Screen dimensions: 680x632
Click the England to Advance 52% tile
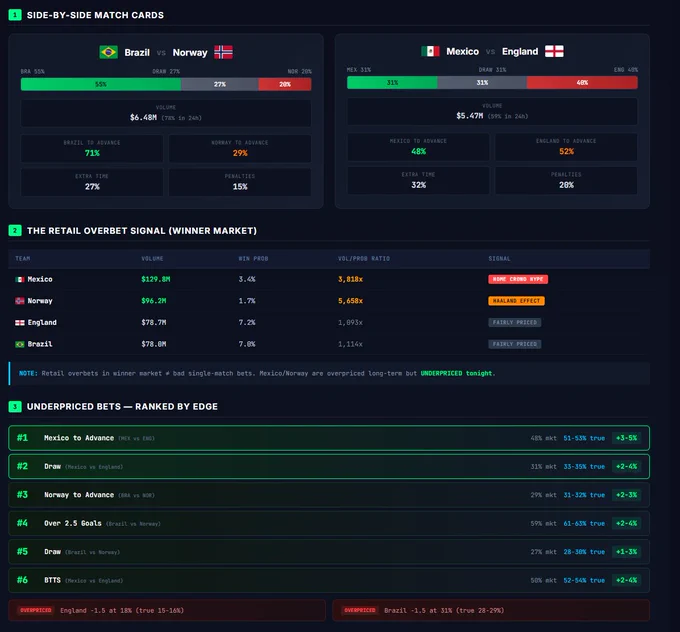tap(566, 147)
